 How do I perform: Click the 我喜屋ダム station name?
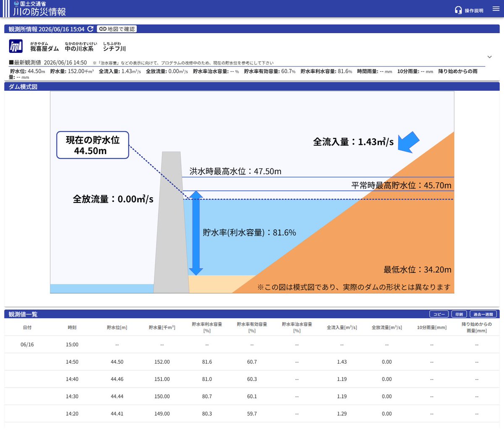tap(45, 49)
